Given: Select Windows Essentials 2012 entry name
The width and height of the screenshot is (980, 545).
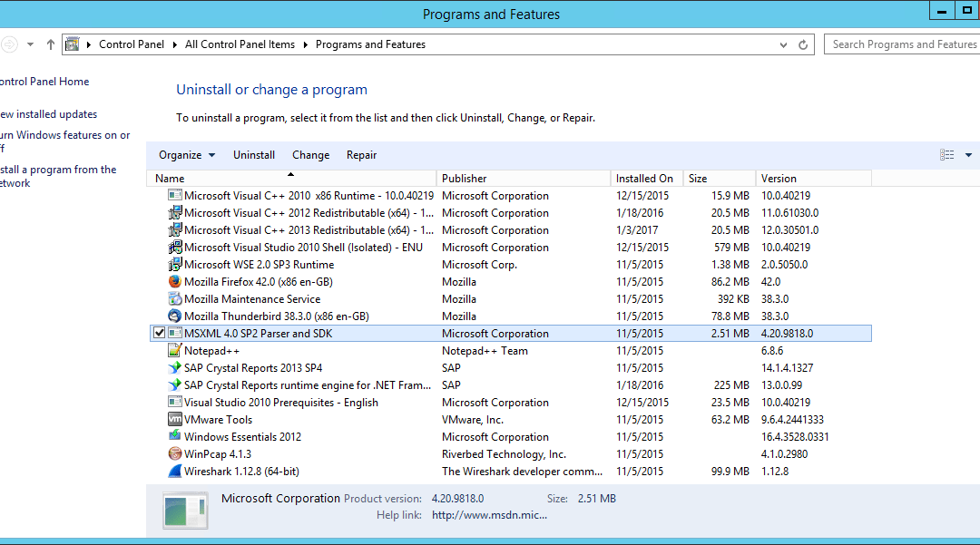Looking at the screenshot, I should [x=242, y=437].
